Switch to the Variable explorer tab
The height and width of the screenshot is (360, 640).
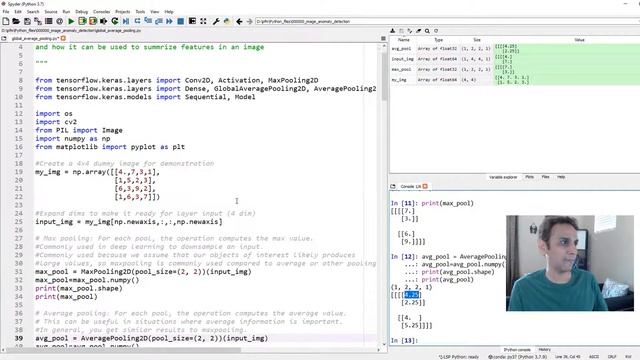coord(503,177)
